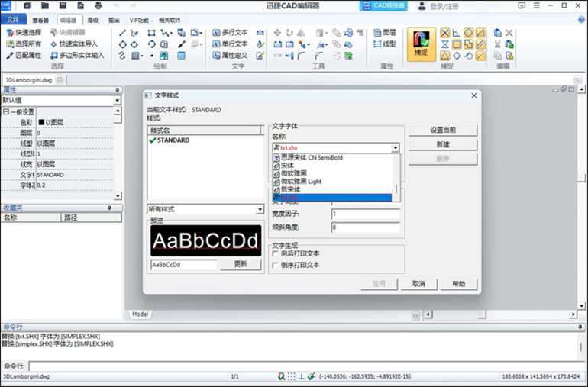Click the PDF export icon in title bar
Image resolution: width=588 pixels, height=387 pixels.
pyautogui.click(x=81, y=5)
